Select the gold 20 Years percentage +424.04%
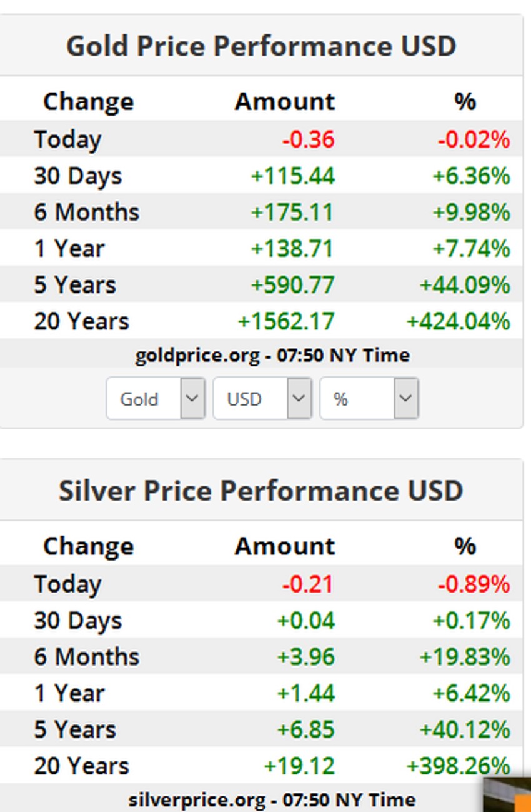Screen dimensions: 531x812 coord(458,321)
